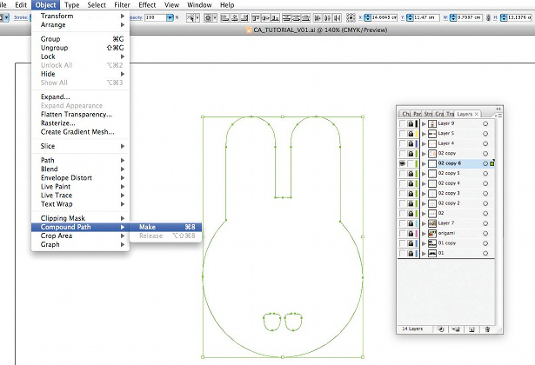The height and width of the screenshot is (365, 535).
Task: Choose Group from the Object menu
Action: [80, 39]
